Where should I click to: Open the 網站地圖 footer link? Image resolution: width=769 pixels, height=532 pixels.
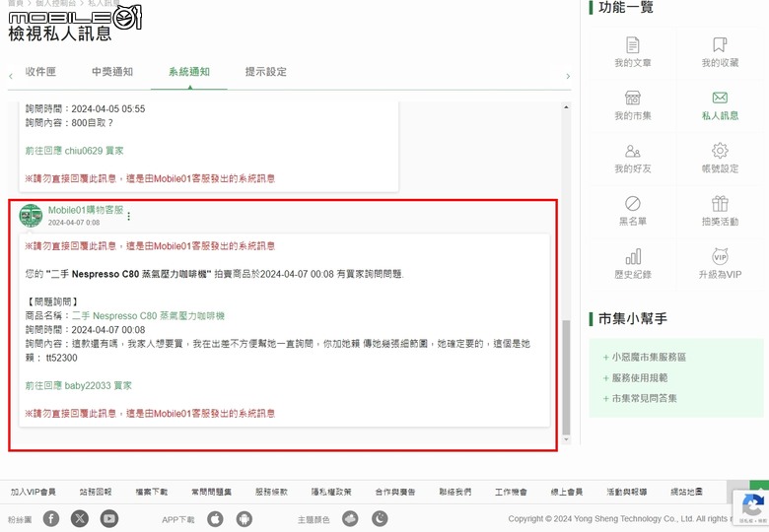click(x=686, y=492)
